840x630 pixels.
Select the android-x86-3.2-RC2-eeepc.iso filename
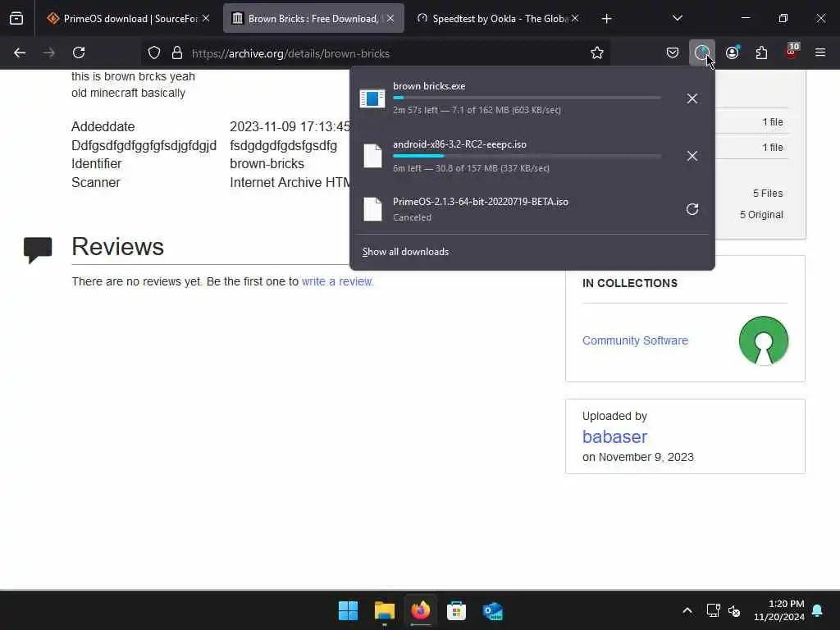[x=459, y=144]
